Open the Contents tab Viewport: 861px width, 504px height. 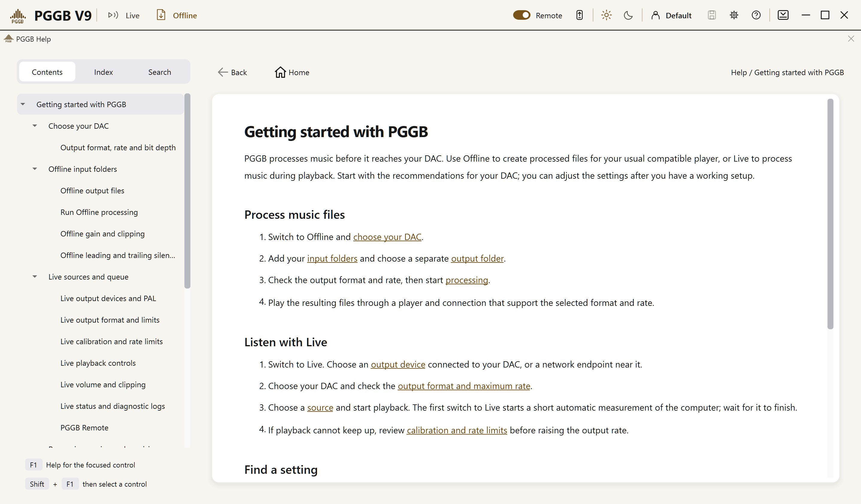(x=47, y=72)
